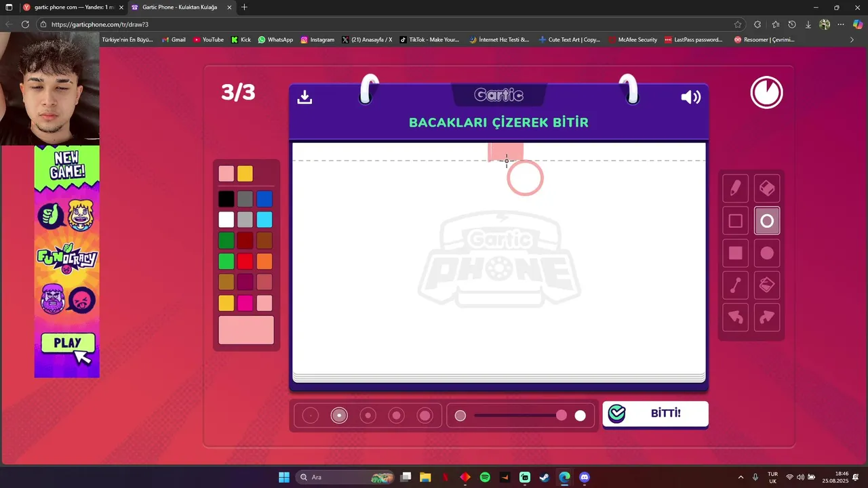Open Steam from the taskbar
The image size is (868, 488).
click(545, 477)
